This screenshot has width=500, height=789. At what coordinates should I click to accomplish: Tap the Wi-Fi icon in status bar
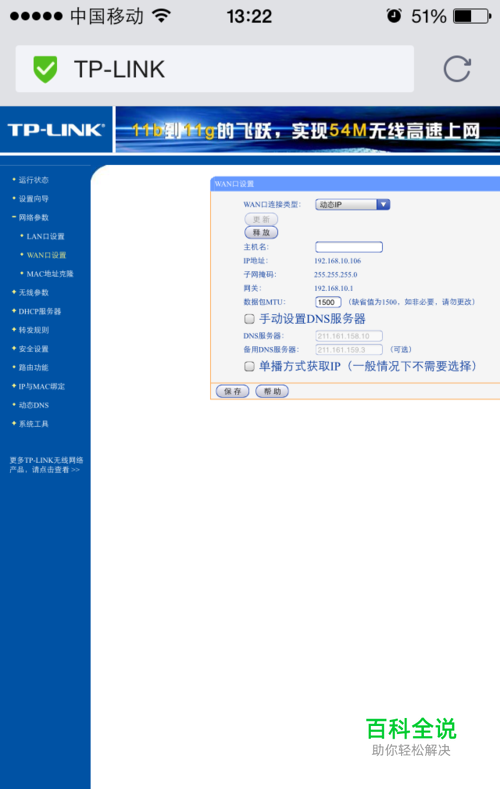[161, 16]
